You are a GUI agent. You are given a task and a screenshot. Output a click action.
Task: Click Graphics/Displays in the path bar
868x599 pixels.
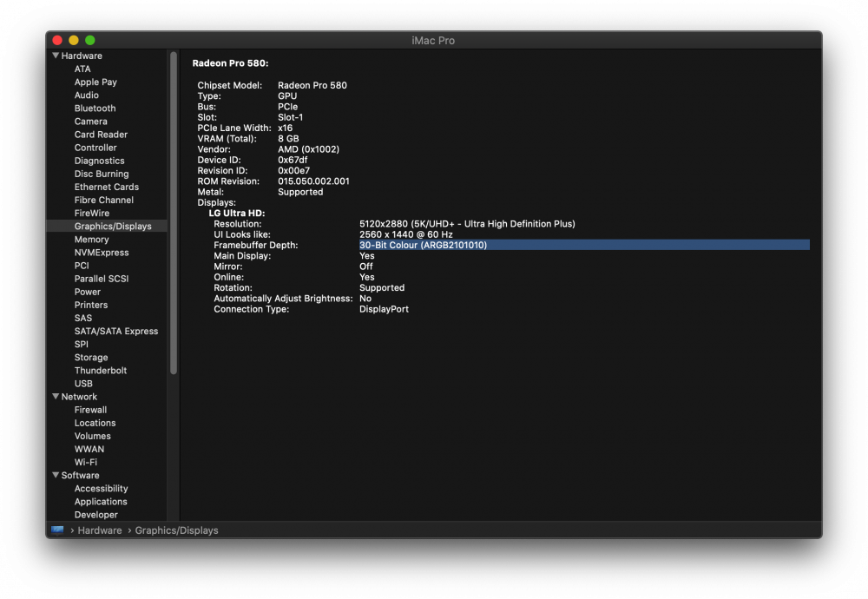click(x=176, y=530)
